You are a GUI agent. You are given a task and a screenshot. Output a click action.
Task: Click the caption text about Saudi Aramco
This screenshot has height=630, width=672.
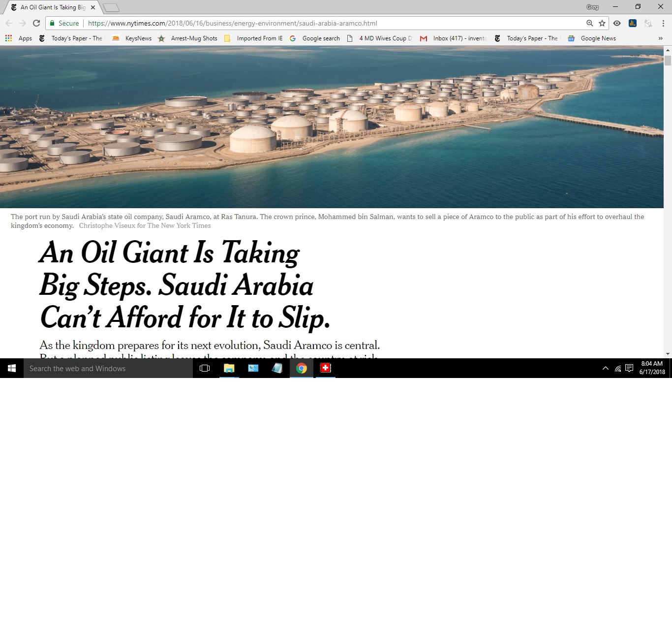click(x=327, y=221)
